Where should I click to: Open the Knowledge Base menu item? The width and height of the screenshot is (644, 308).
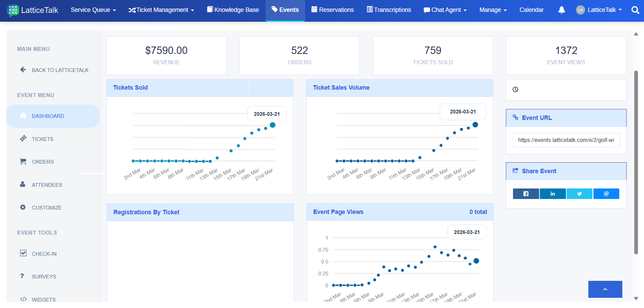coord(233,10)
